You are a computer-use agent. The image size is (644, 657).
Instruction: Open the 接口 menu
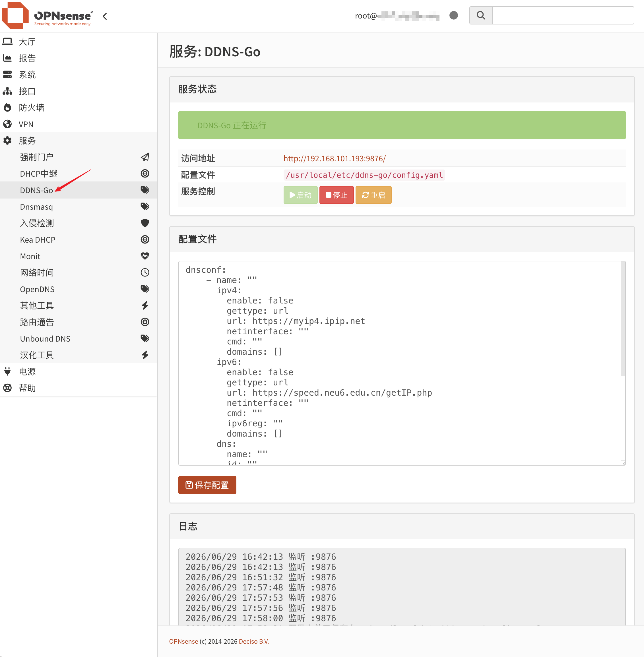click(x=79, y=91)
